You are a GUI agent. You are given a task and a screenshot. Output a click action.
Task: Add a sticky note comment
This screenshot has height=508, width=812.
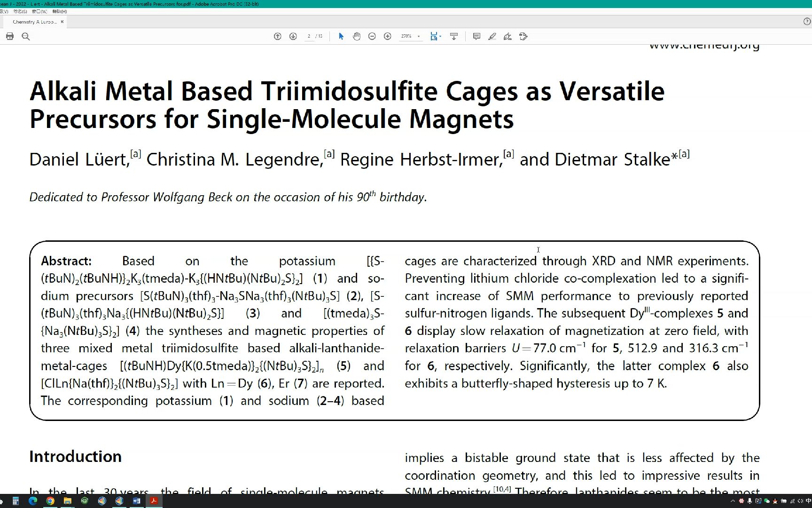pyautogui.click(x=476, y=36)
